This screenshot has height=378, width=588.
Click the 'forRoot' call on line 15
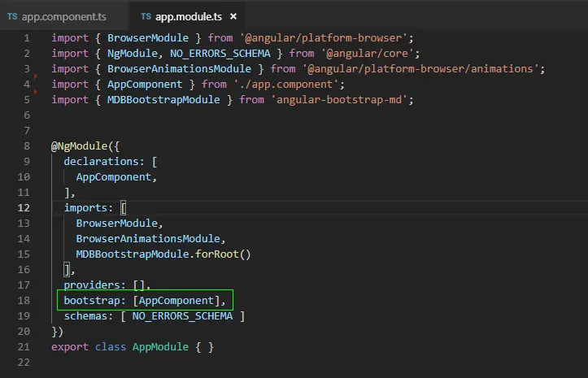click(217, 254)
